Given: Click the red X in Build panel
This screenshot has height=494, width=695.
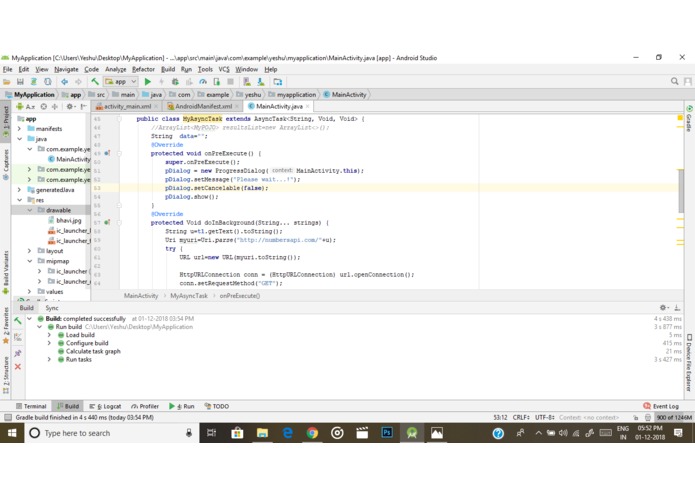Looking at the screenshot, I should point(18,367).
